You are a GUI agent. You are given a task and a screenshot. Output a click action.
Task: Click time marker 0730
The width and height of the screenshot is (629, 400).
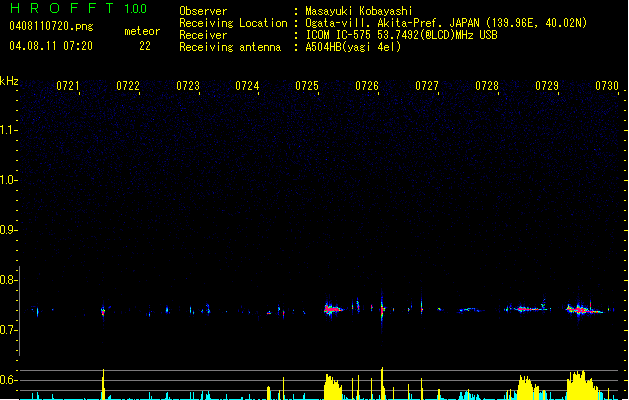click(x=607, y=85)
